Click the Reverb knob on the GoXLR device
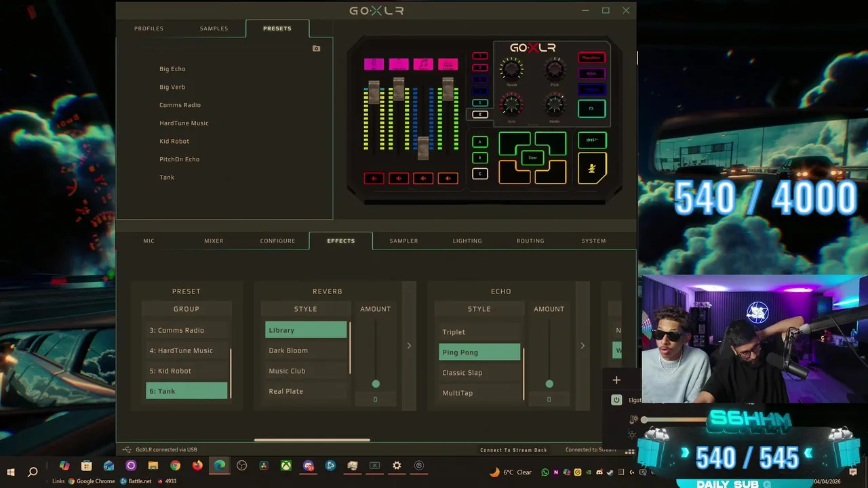Viewport: 868px width, 488px height. click(x=511, y=68)
